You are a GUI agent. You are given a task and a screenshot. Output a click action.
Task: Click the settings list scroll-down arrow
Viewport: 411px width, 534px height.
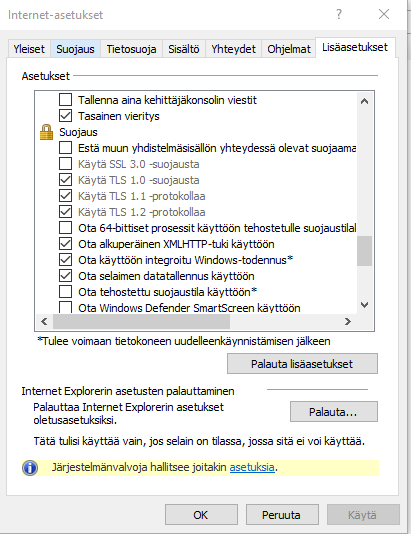[364, 305]
